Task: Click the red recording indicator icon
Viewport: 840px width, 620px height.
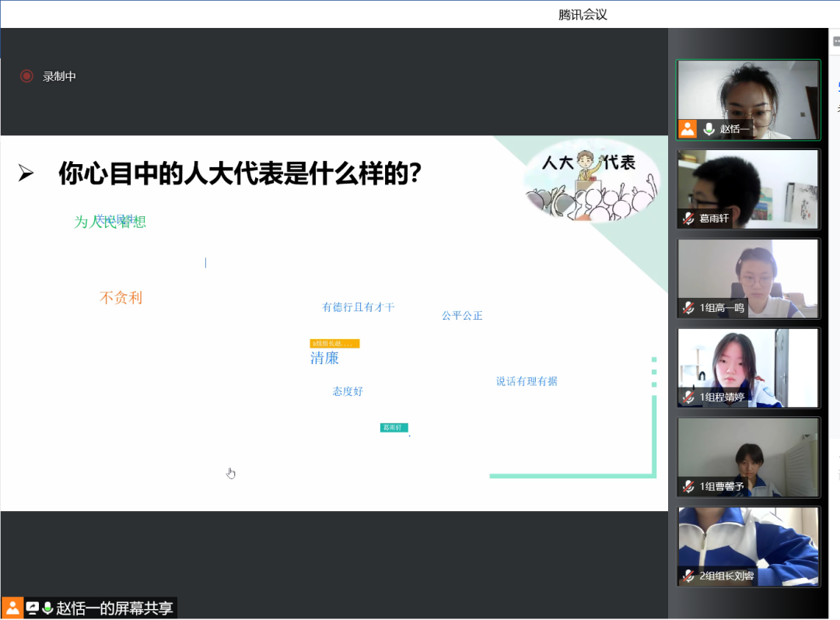Action: 25,76
